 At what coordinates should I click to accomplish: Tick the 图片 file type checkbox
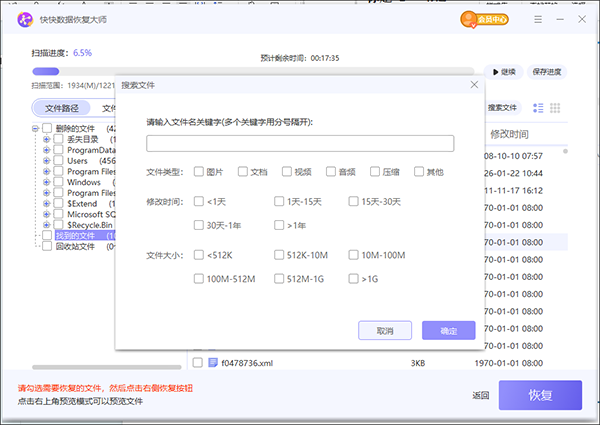coord(199,171)
